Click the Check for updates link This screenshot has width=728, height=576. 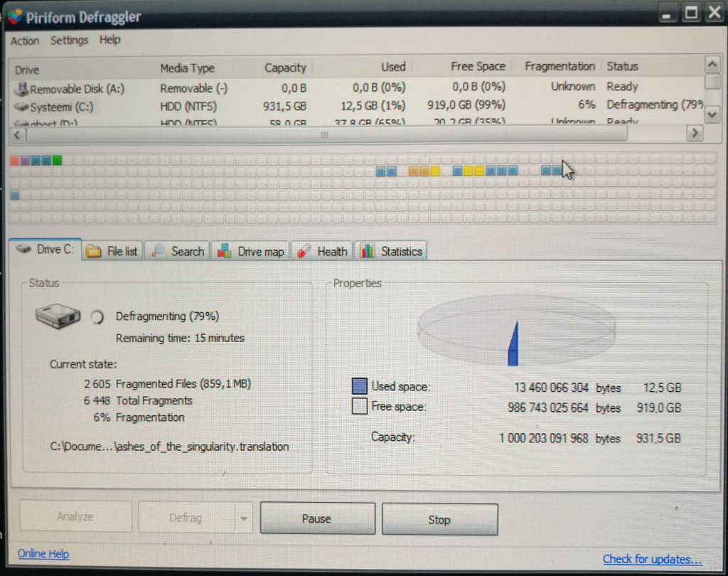coord(653,559)
